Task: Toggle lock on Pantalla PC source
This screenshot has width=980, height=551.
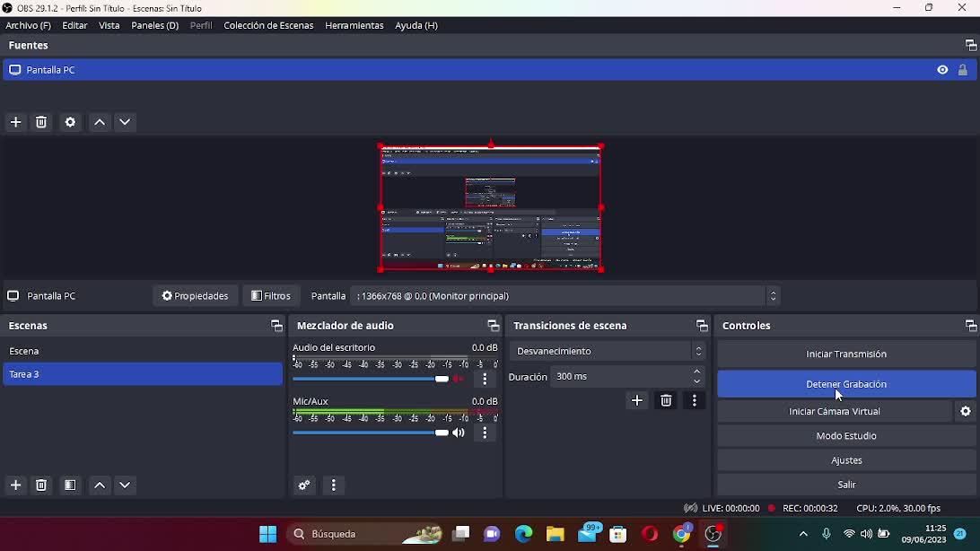Action: point(963,70)
